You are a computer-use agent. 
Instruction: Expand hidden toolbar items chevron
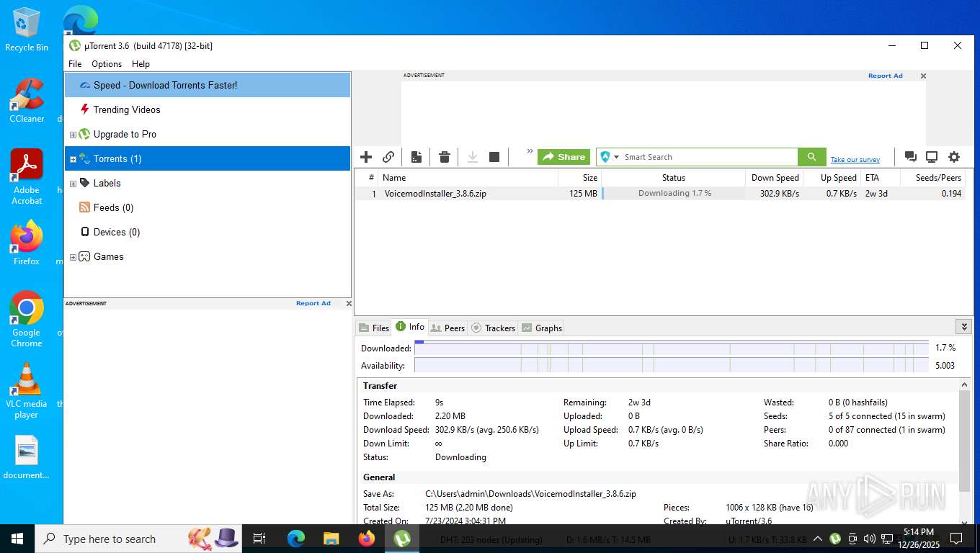pyautogui.click(x=530, y=151)
